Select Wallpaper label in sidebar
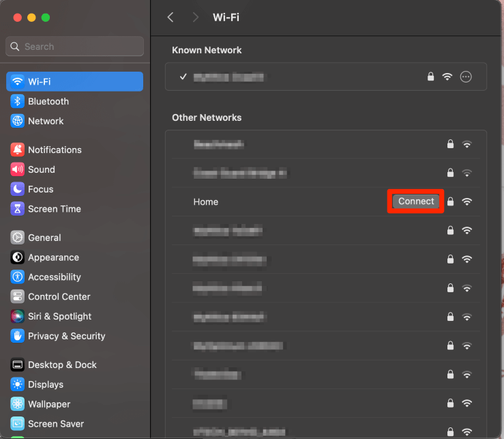This screenshot has height=439, width=504. point(49,404)
